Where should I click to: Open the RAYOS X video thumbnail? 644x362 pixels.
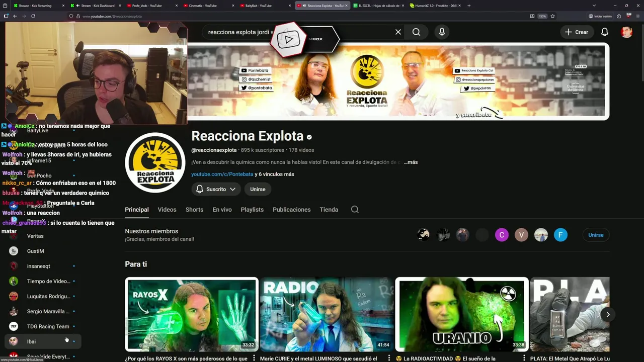pyautogui.click(x=192, y=314)
